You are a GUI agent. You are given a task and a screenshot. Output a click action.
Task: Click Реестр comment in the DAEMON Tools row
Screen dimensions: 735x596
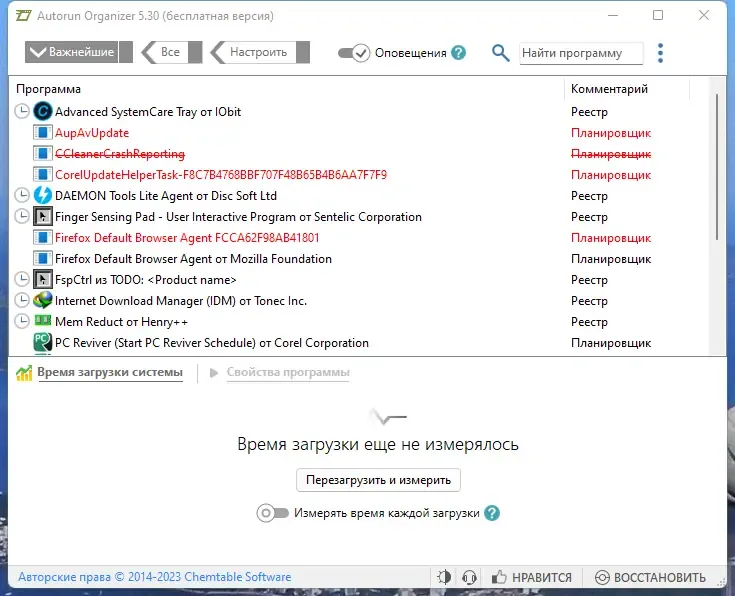[x=589, y=196]
